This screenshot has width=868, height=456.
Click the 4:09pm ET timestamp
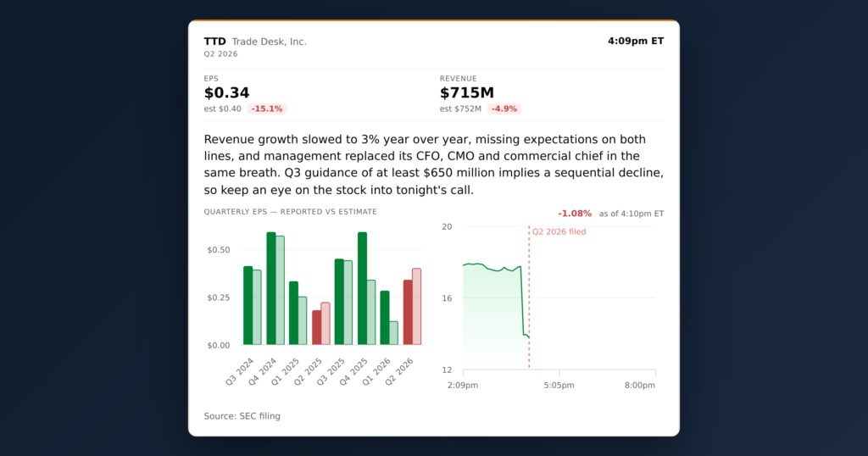[636, 41]
